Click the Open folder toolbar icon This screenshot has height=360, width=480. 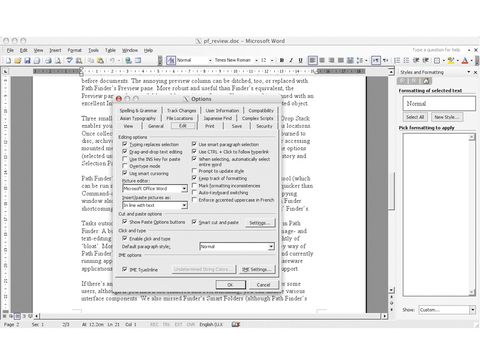click(x=18, y=61)
